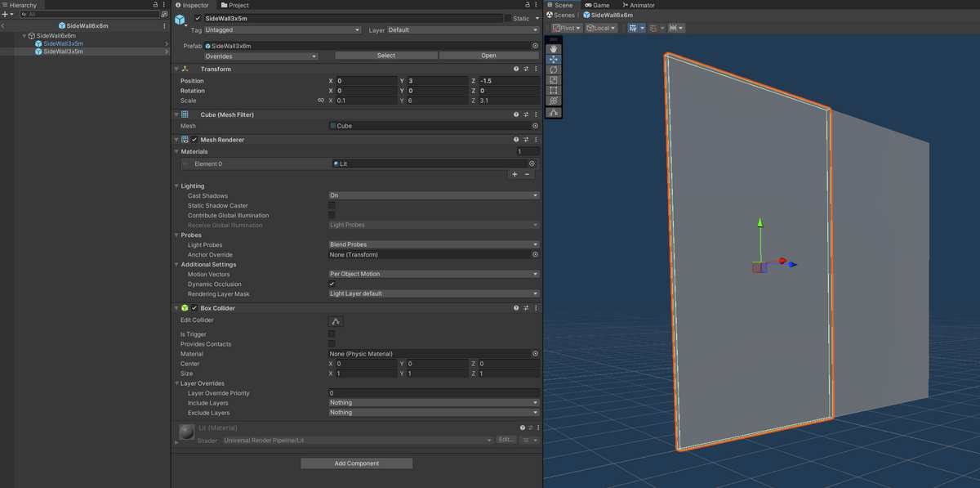Open the Layer dropdown (Default)
980x488 pixels.
(x=463, y=30)
